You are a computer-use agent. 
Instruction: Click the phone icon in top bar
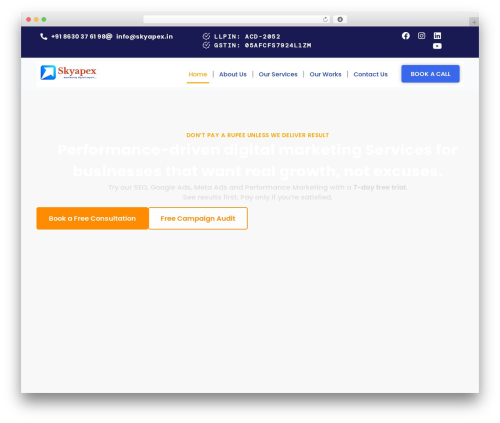pos(43,36)
